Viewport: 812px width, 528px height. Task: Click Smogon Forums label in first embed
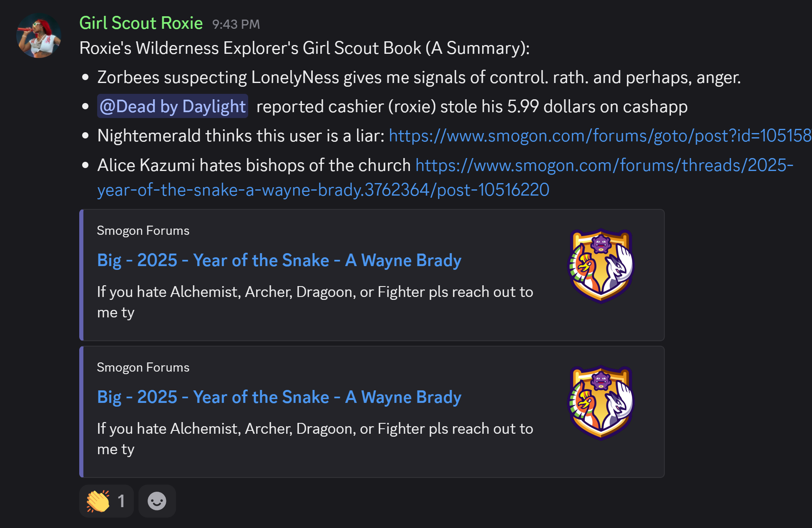tap(143, 231)
